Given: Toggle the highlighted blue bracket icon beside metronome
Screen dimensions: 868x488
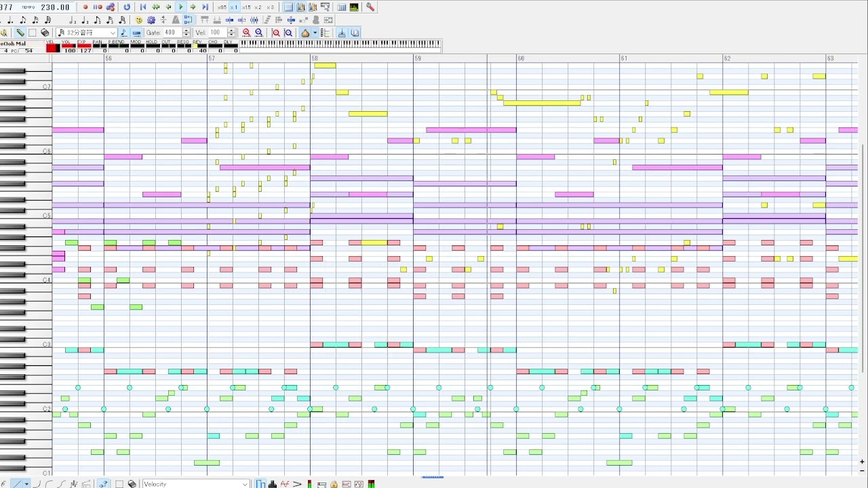Looking at the screenshot, I should click(188, 20).
